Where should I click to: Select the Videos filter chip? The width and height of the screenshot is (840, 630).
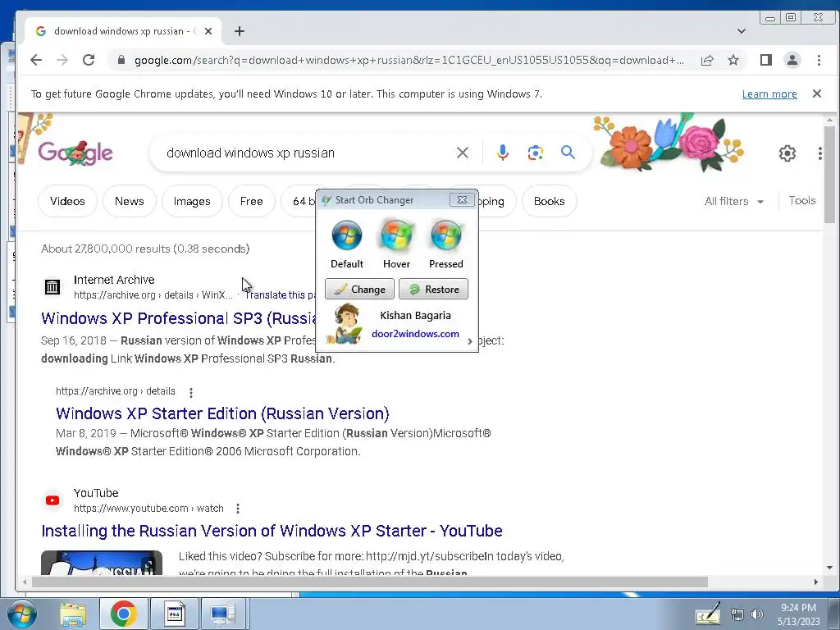point(67,201)
